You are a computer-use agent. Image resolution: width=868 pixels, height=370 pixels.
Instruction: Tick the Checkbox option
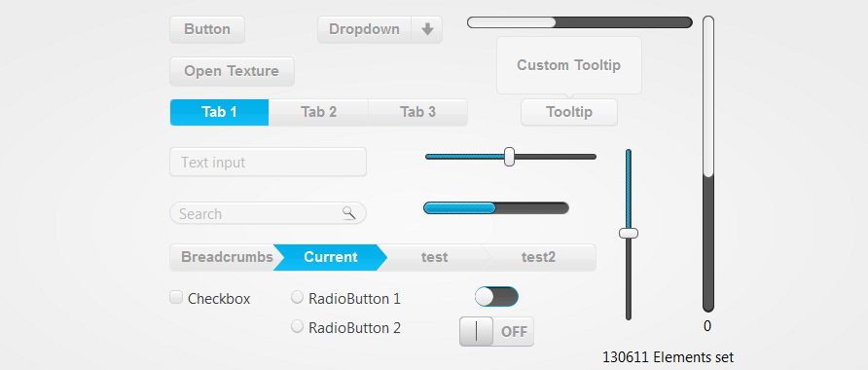click(x=176, y=297)
